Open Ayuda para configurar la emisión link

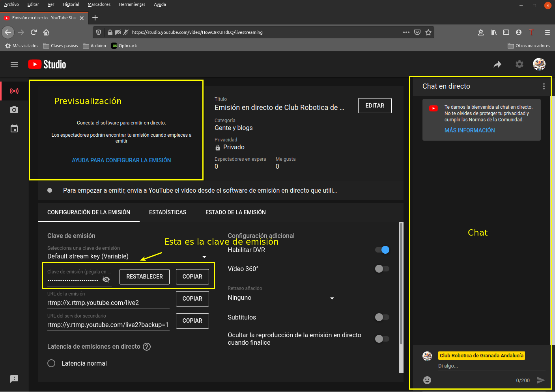121,160
